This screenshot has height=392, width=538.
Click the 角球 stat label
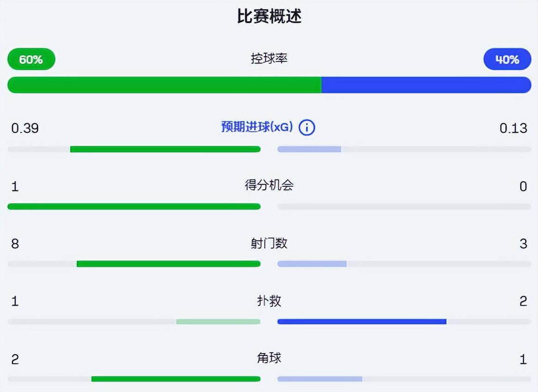coord(269,358)
